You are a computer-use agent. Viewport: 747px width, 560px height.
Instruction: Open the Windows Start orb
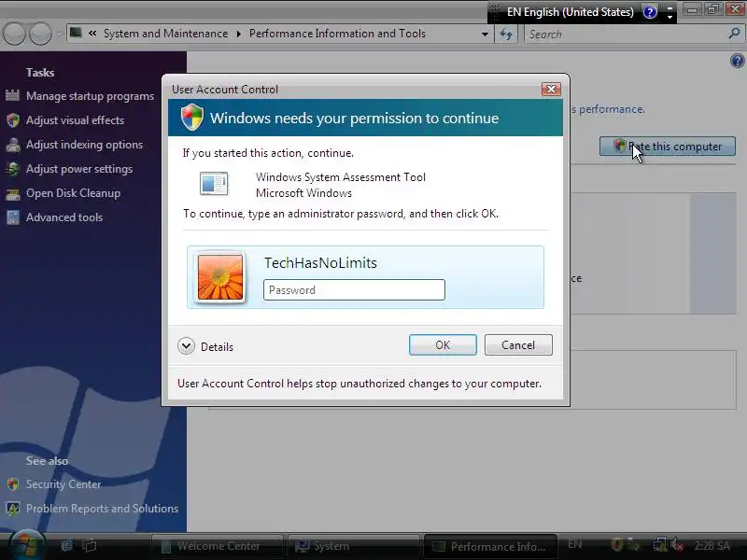pyautogui.click(x=26, y=546)
